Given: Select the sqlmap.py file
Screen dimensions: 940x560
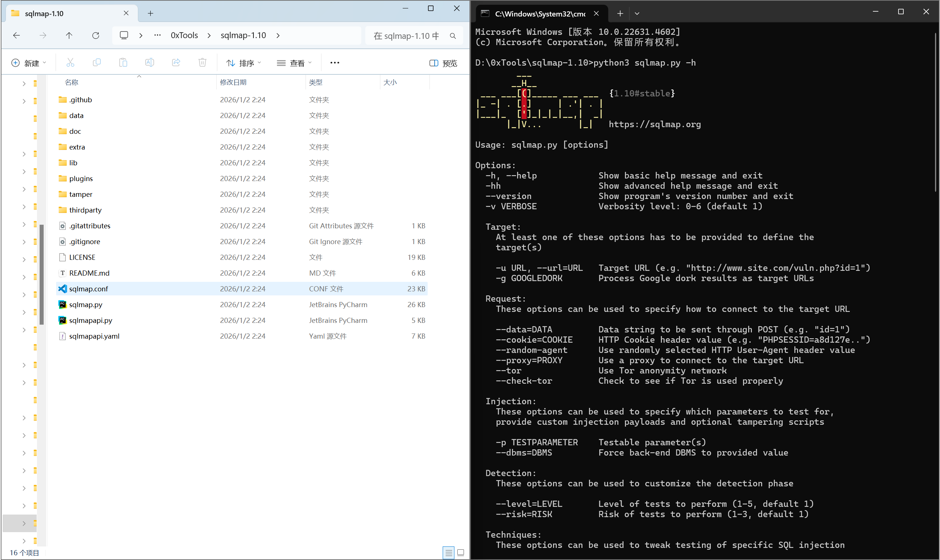Looking at the screenshot, I should [x=86, y=305].
